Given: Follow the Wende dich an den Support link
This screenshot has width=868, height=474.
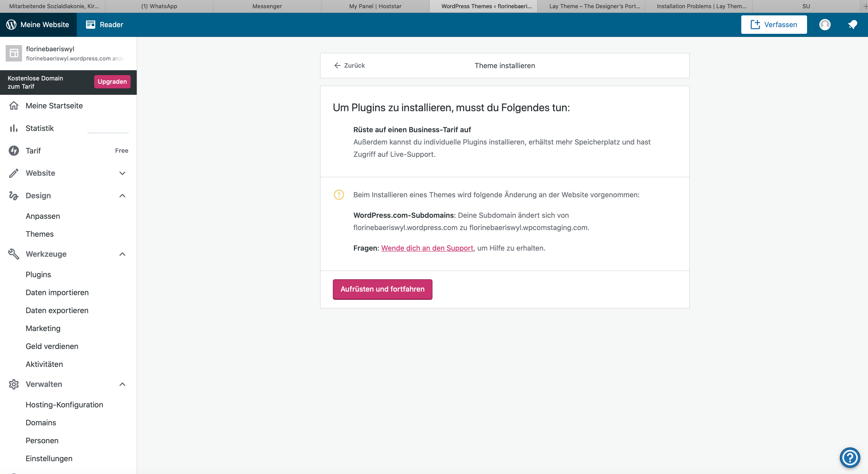Looking at the screenshot, I should tap(427, 248).
